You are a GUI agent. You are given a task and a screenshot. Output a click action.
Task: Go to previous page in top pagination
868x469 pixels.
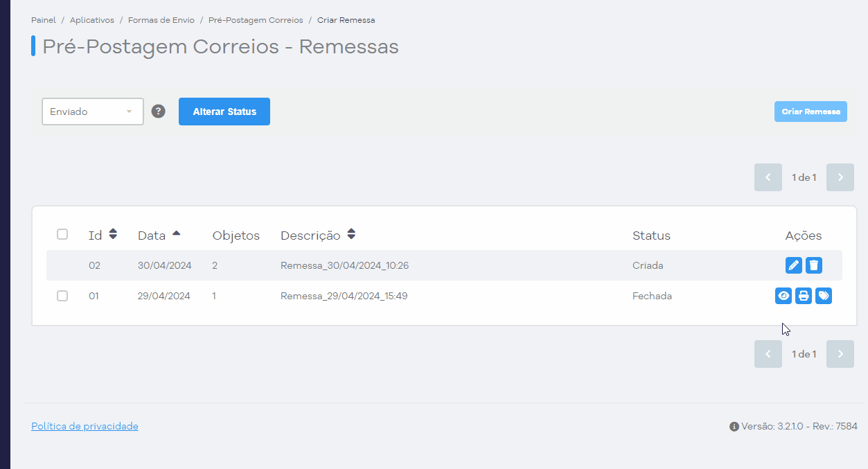pos(768,177)
